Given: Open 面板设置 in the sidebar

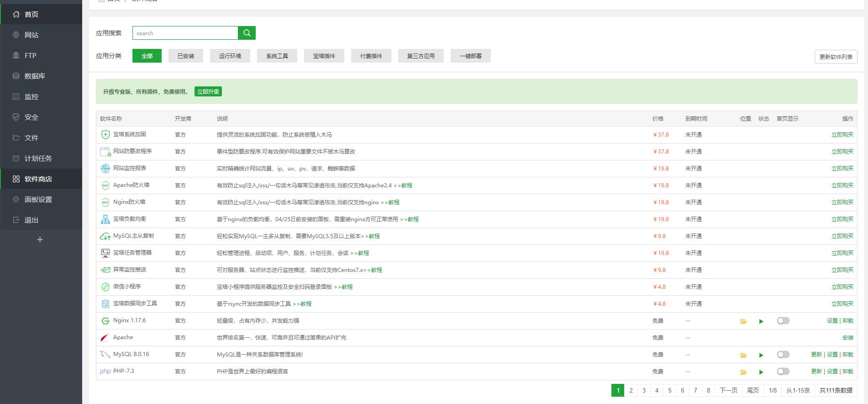Looking at the screenshot, I should [x=41, y=199].
